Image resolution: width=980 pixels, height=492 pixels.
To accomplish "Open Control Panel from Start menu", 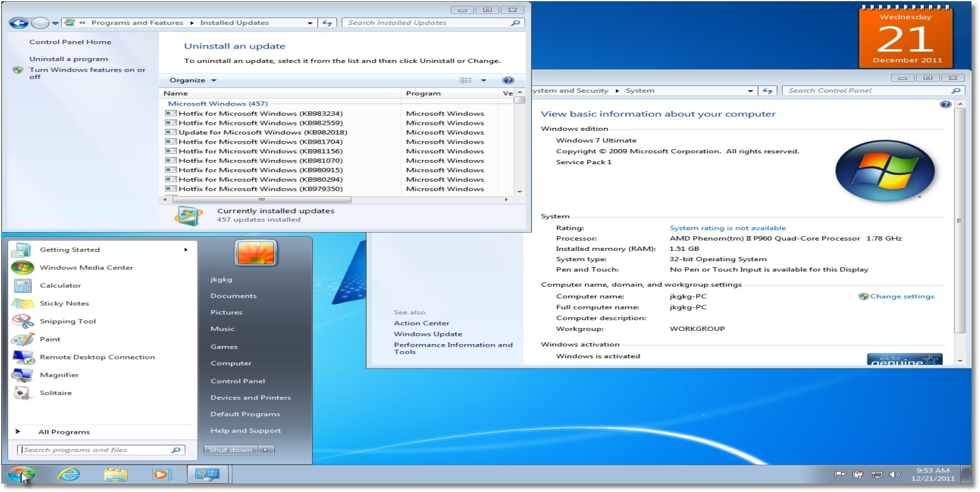I will point(238,381).
